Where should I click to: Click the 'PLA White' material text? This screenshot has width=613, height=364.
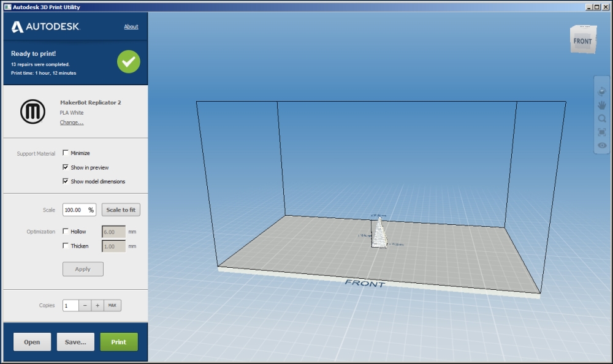[x=72, y=113]
